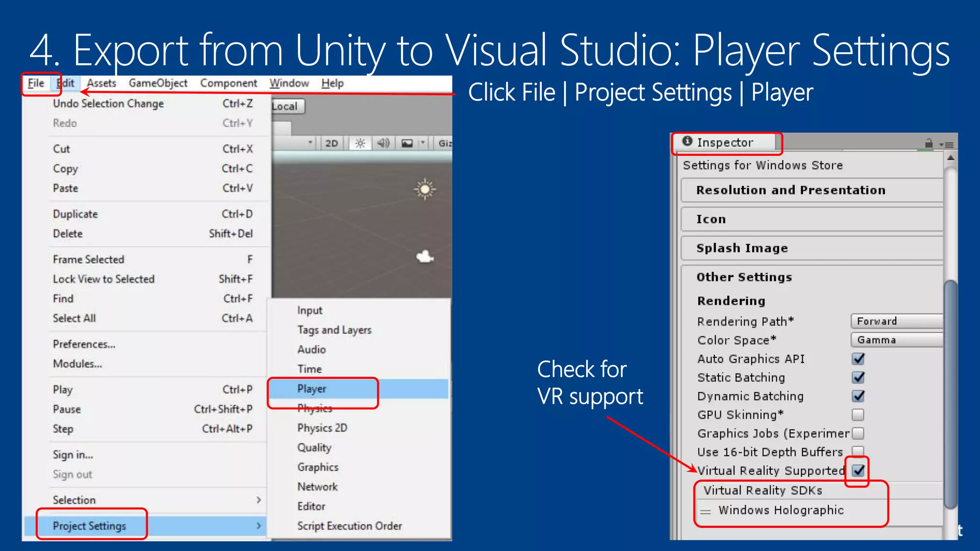This screenshot has height=551, width=980.
Task: Open Editor settings
Action: [x=359, y=507]
